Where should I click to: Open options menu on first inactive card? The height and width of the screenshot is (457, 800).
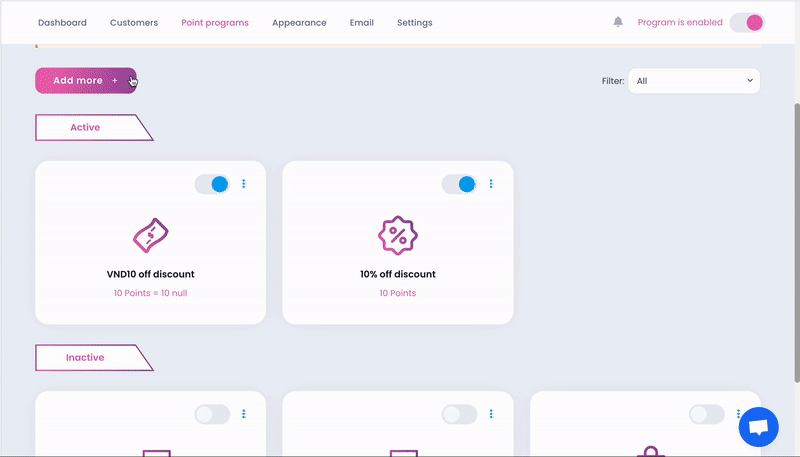[x=244, y=414]
